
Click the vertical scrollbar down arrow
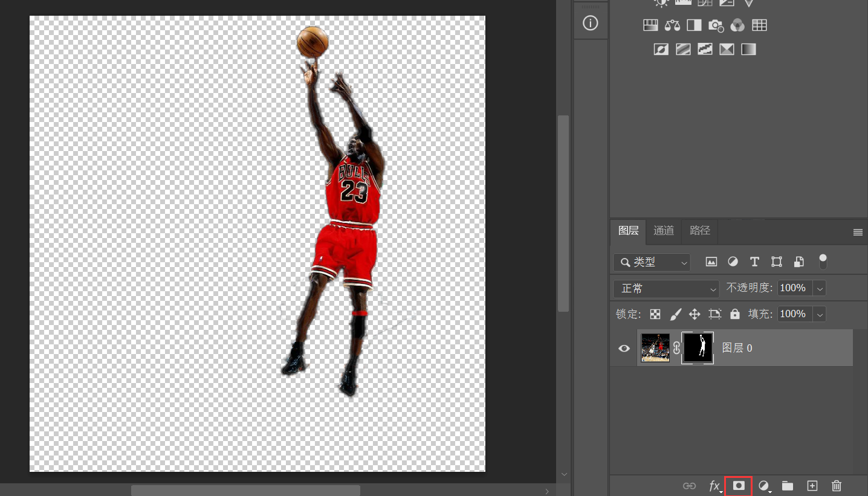pos(563,474)
